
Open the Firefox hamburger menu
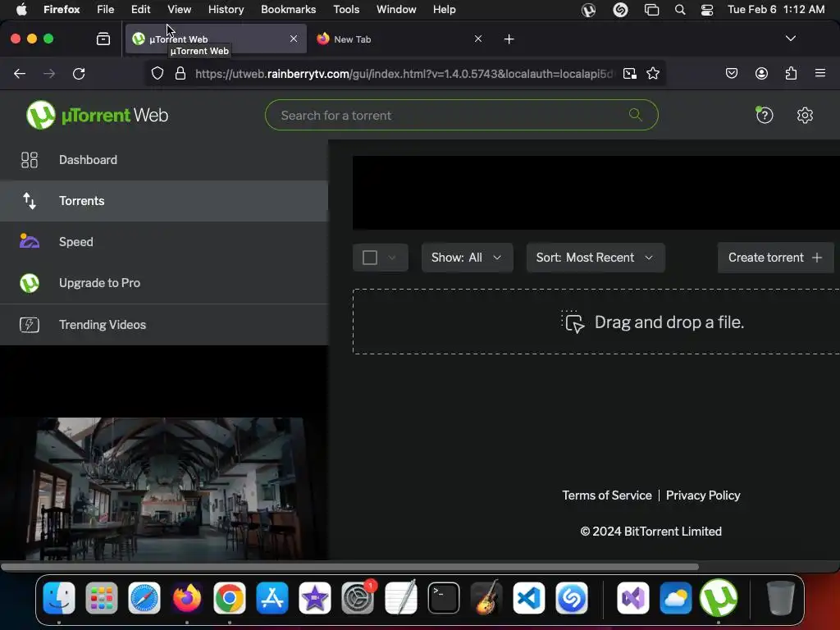(820, 73)
